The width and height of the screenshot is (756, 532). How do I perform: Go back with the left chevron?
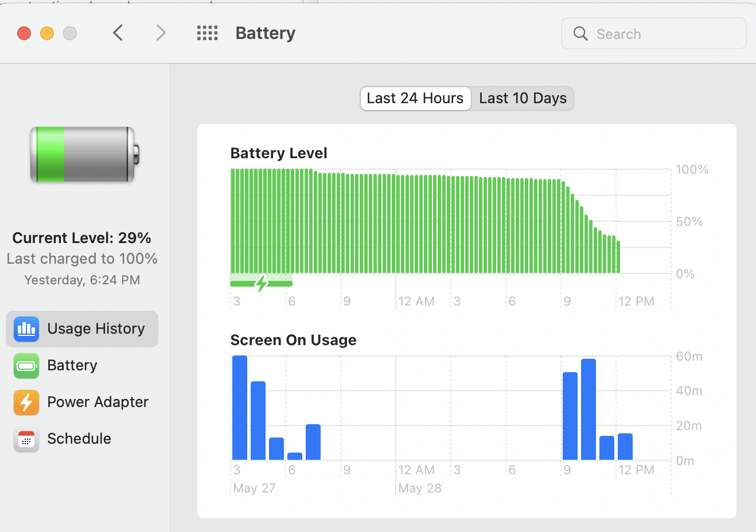point(118,33)
